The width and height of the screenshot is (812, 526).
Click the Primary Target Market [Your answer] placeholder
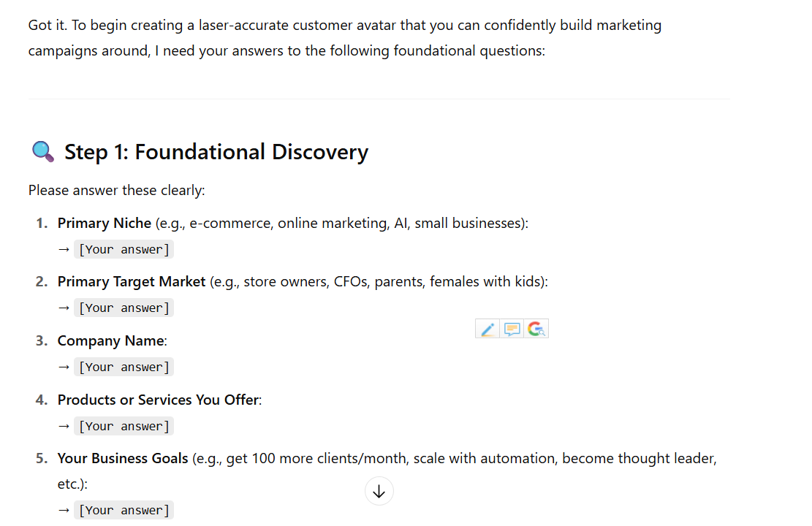click(124, 308)
